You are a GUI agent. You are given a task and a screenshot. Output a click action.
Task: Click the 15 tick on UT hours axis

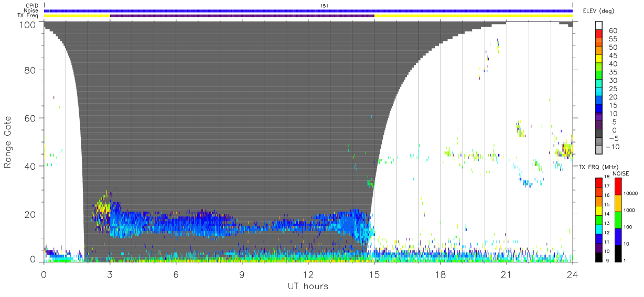(x=374, y=274)
